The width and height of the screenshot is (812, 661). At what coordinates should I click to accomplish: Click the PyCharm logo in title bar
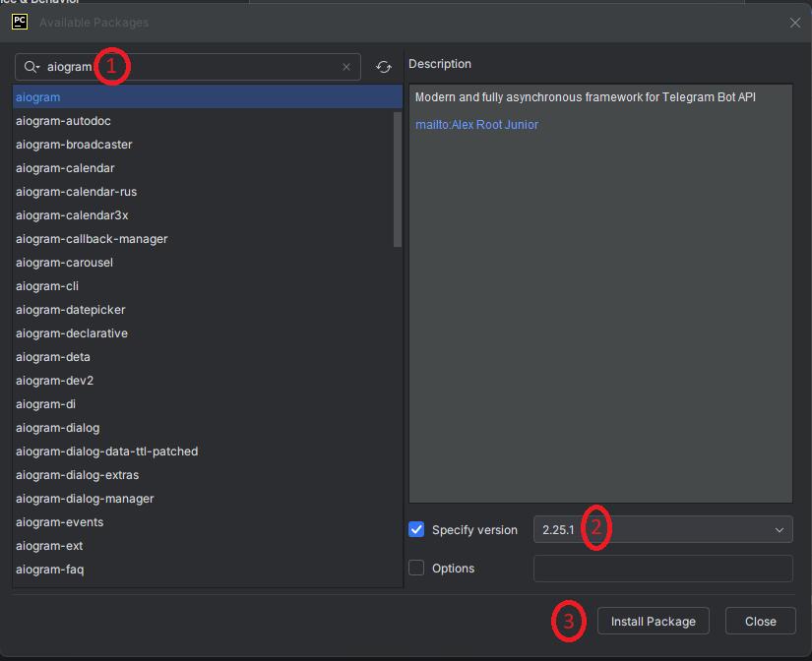click(20, 22)
